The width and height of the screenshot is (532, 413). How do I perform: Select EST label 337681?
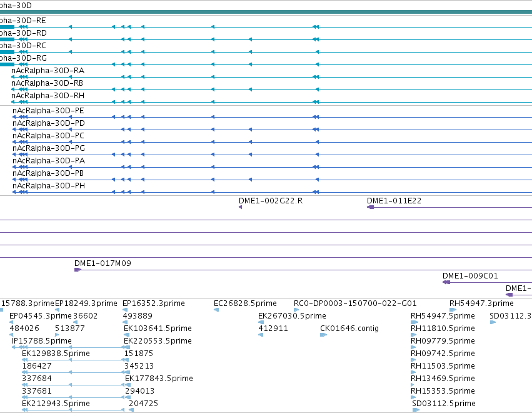click(x=37, y=391)
